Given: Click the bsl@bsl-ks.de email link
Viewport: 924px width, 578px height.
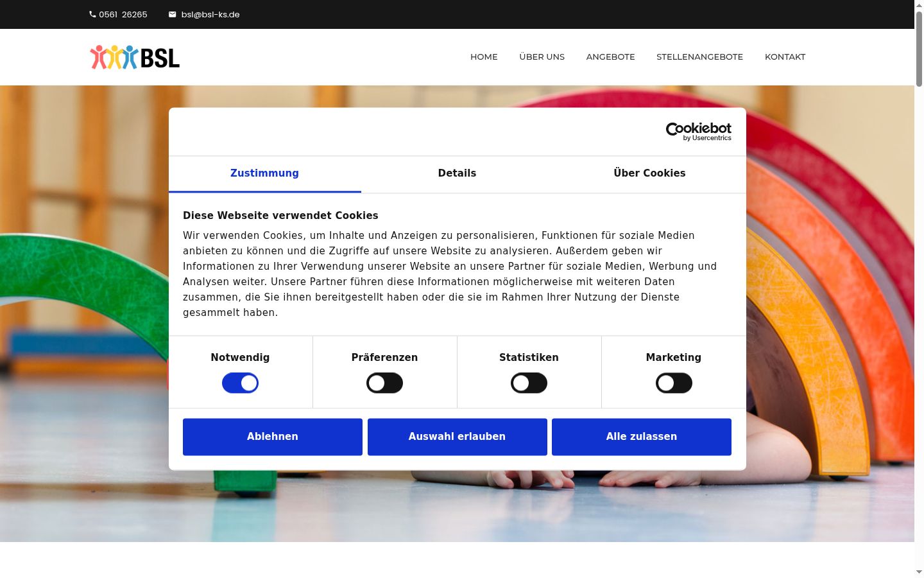Looking at the screenshot, I should point(210,14).
